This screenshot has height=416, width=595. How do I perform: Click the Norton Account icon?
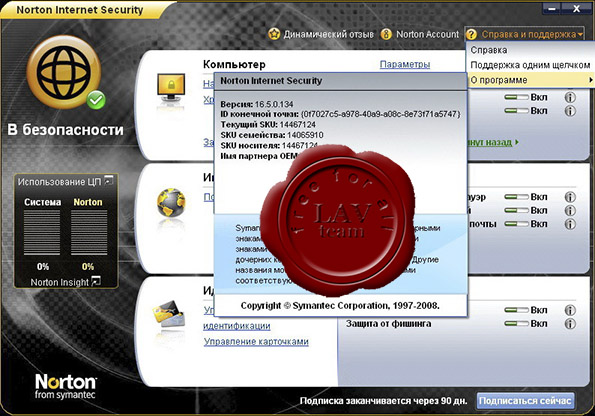pos(386,34)
